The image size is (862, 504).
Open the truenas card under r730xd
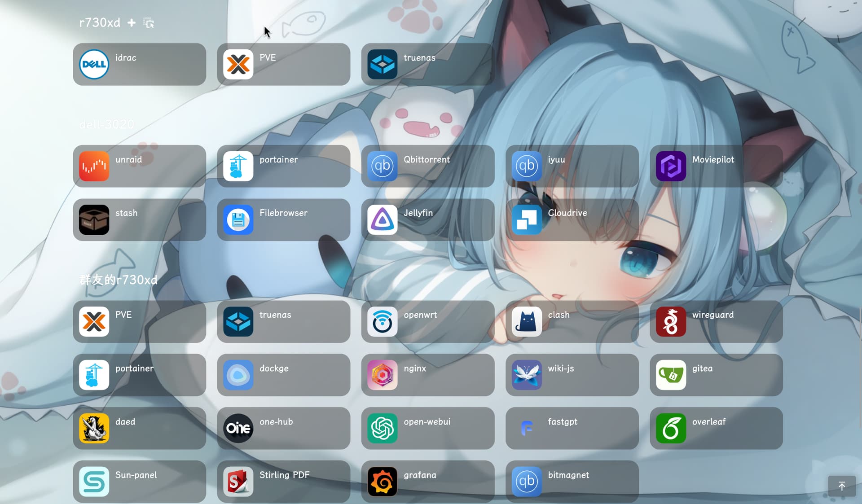pos(427,64)
